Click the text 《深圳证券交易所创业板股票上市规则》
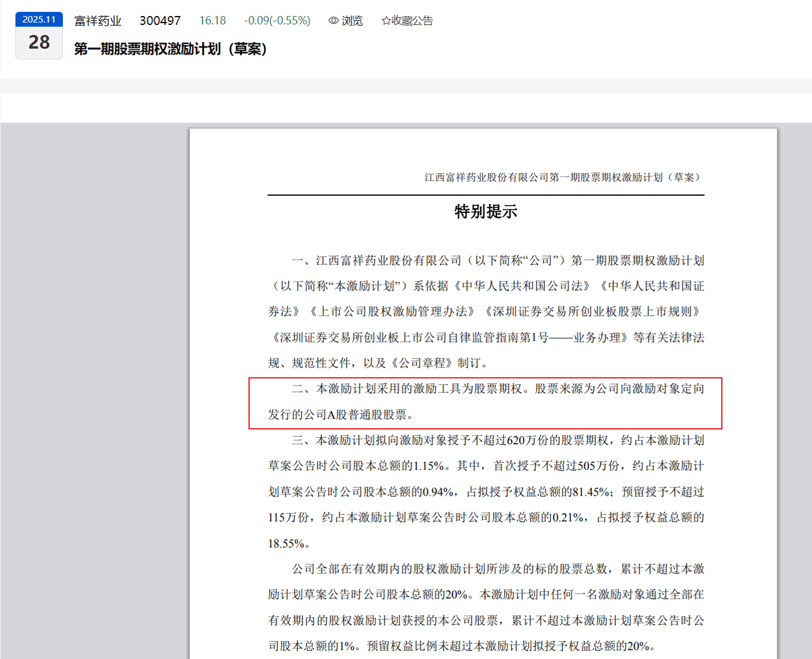This screenshot has width=812, height=659. [x=593, y=312]
